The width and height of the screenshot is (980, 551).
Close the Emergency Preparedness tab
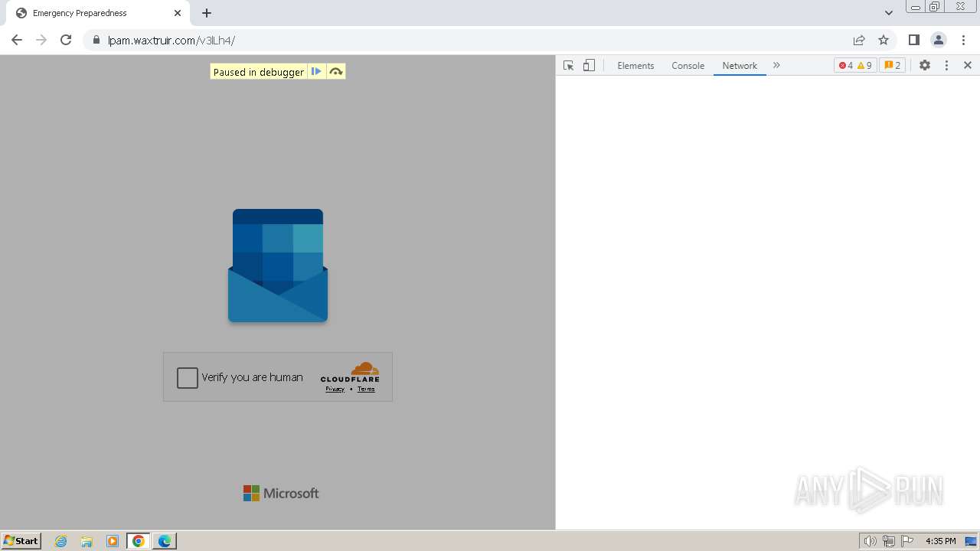178,13
